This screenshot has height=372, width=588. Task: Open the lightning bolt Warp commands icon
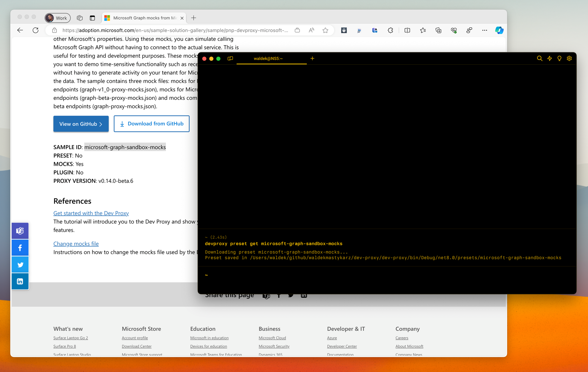pyautogui.click(x=550, y=58)
